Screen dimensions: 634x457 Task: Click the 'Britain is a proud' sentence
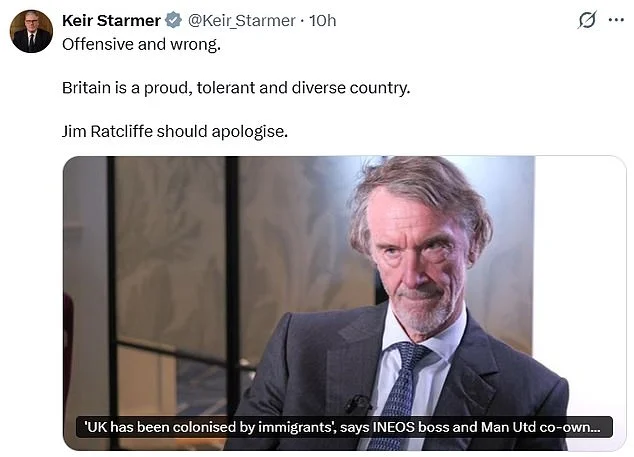(236, 87)
